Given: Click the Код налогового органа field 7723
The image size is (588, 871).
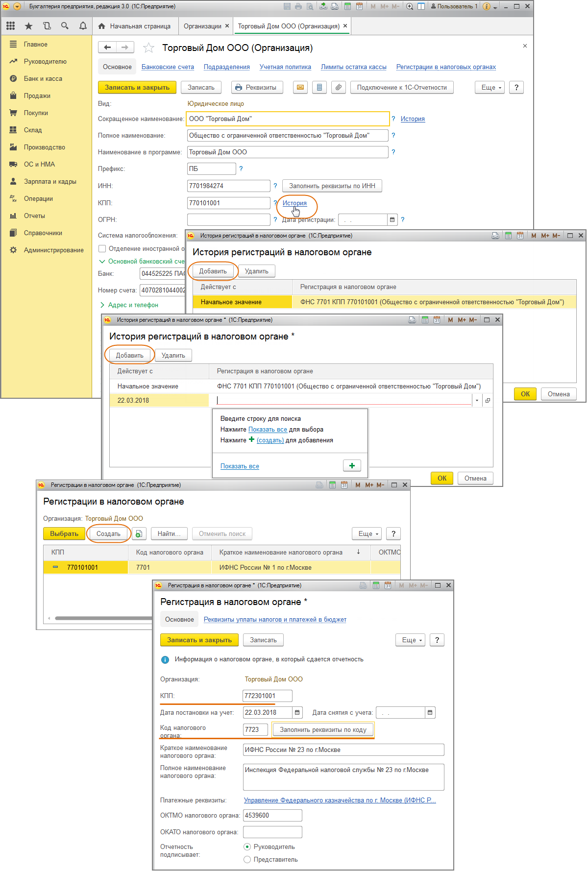Looking at the screenshot, I should (255, 730).
